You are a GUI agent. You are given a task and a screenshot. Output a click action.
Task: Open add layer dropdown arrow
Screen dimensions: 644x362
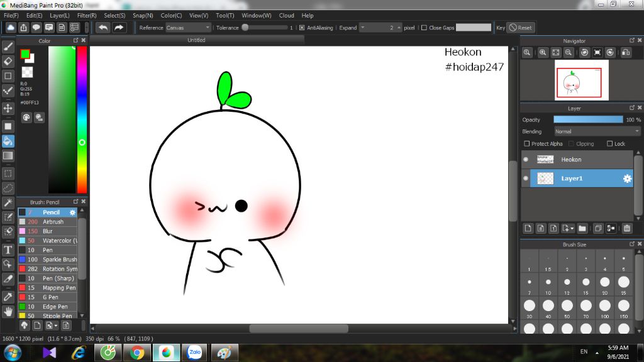point(572,228)
